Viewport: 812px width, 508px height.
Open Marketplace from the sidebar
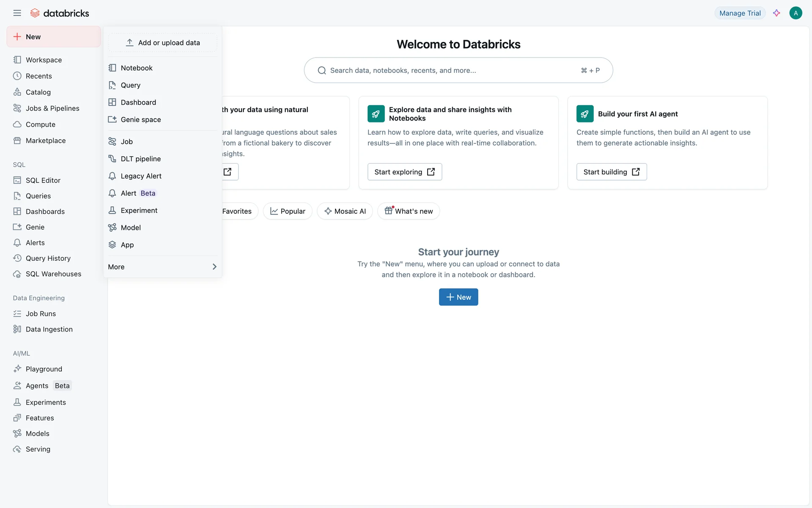(x=45, y=141)
